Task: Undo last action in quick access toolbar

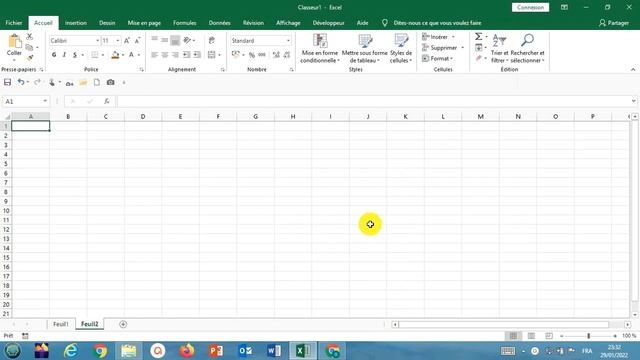Action: [20, 82]
